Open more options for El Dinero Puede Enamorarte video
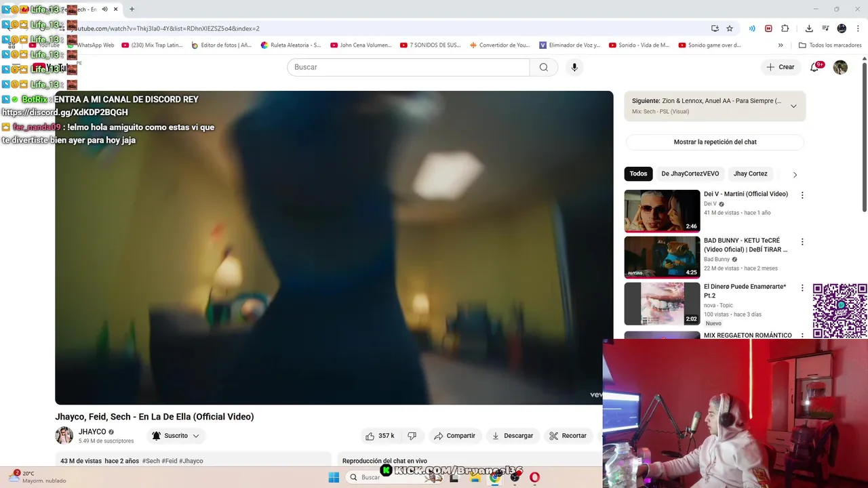 (802, 288)
